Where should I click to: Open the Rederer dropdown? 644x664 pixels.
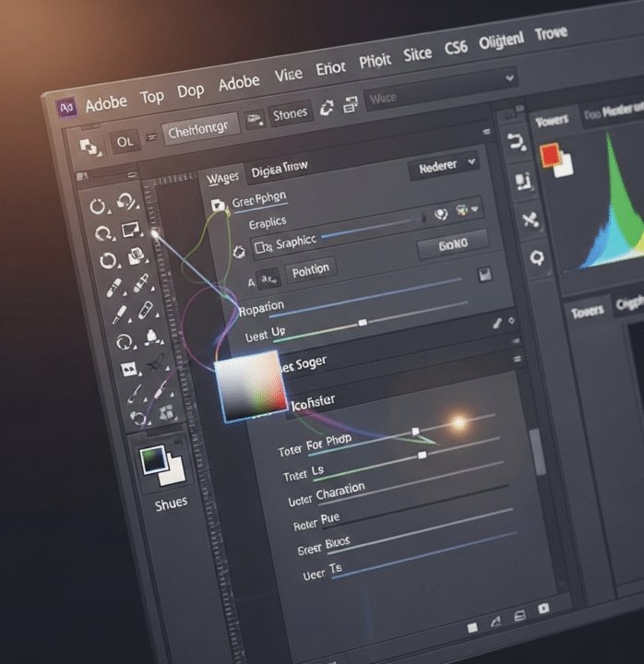pyautogui.click(x=445, y=166)
